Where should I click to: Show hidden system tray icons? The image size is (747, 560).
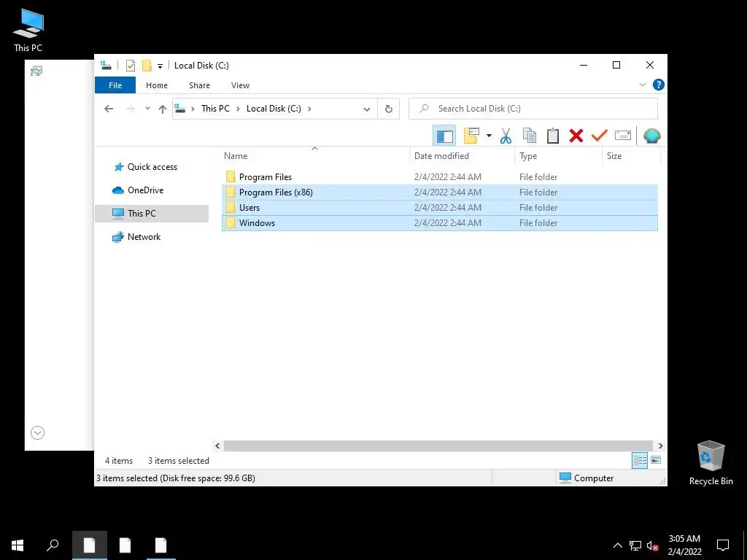pos(617,545)
